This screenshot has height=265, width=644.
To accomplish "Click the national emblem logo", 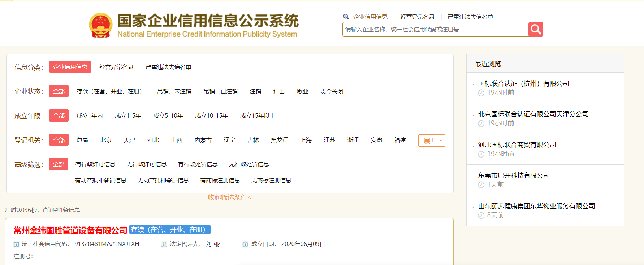I will click(x=101, y=26).
